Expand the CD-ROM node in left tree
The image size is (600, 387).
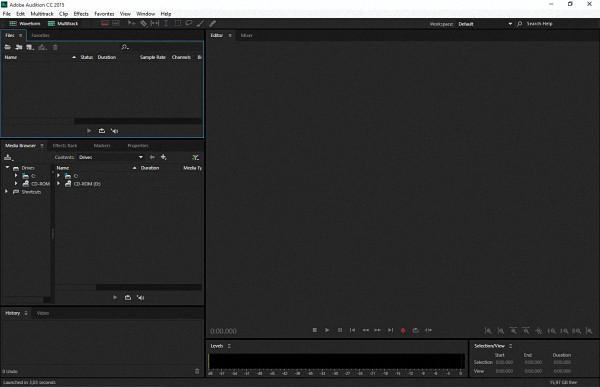(16, 183)
